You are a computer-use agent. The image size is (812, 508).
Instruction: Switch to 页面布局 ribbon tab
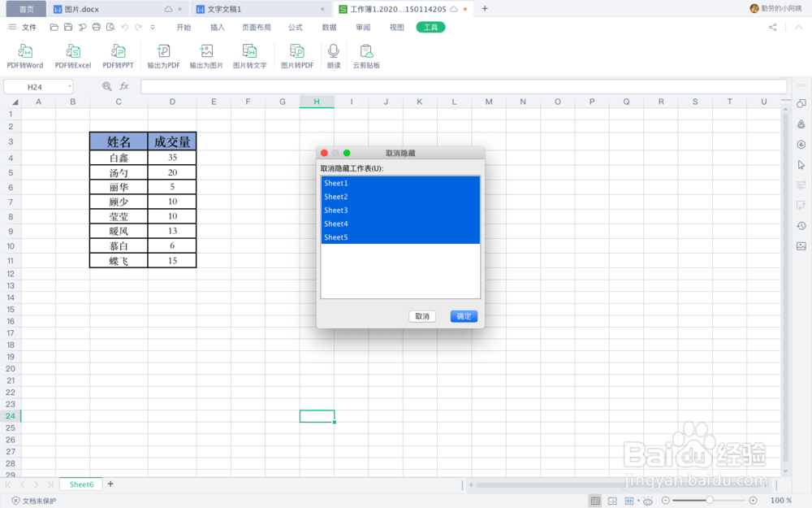click(x=257, y=27)
